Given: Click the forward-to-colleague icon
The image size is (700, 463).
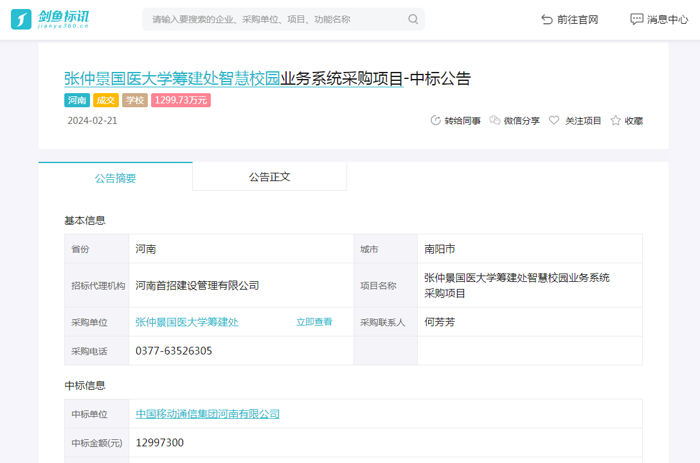Looking at the screenshot, I should tap(435, 121).
